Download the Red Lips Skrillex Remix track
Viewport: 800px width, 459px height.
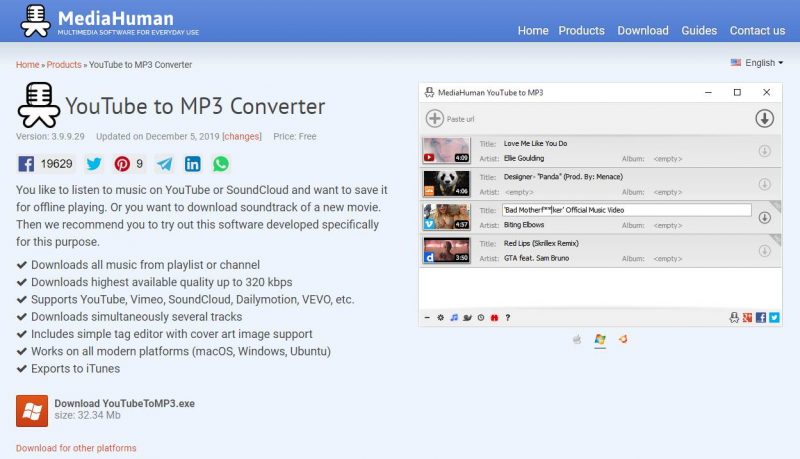764,251
